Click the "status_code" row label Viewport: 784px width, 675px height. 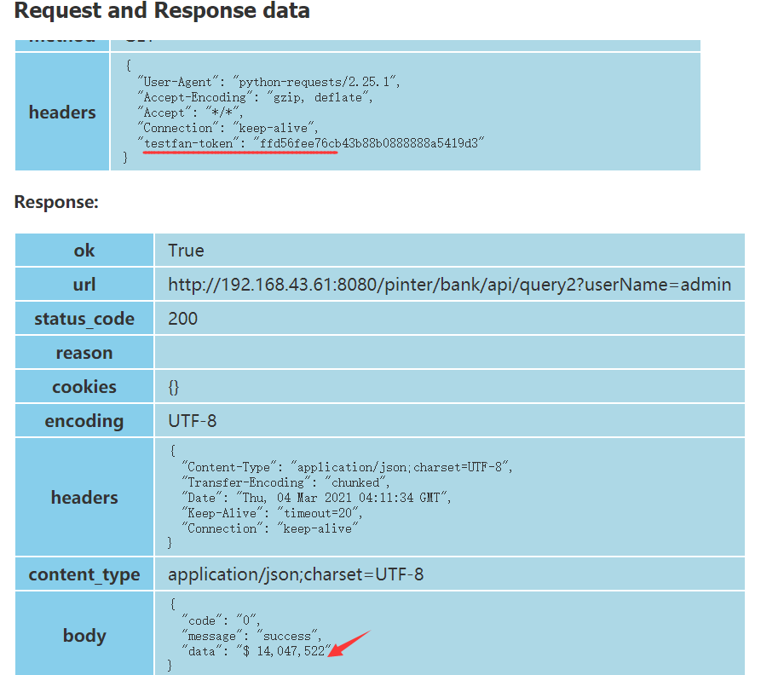point(84,319)
